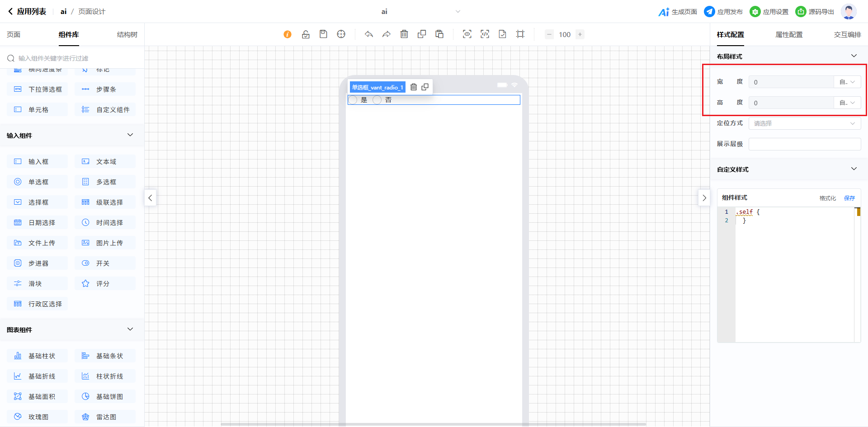868x427 pixels.
Task: Open the 定位方式 dropdown
Action: (x=804, y=123)
